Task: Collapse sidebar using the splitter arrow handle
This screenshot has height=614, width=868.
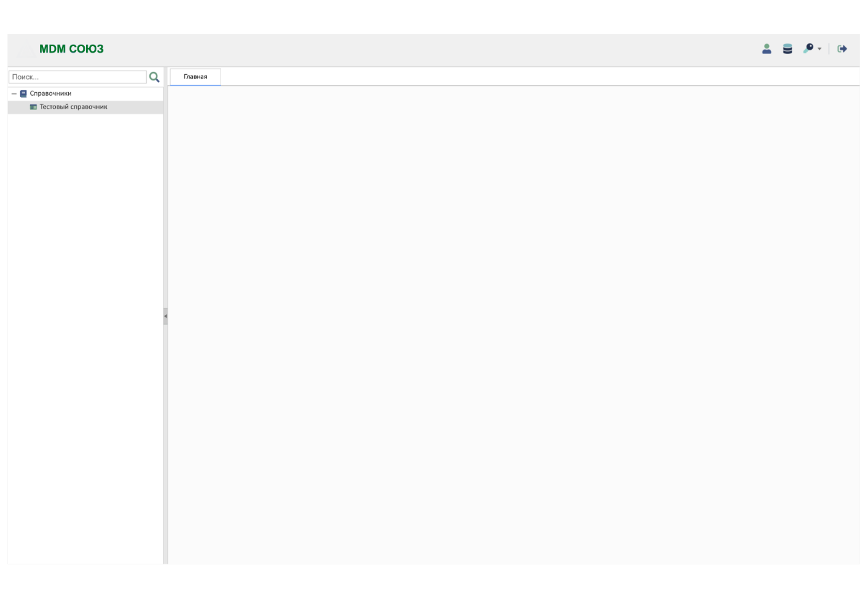Action: click(x=165, y=316)
